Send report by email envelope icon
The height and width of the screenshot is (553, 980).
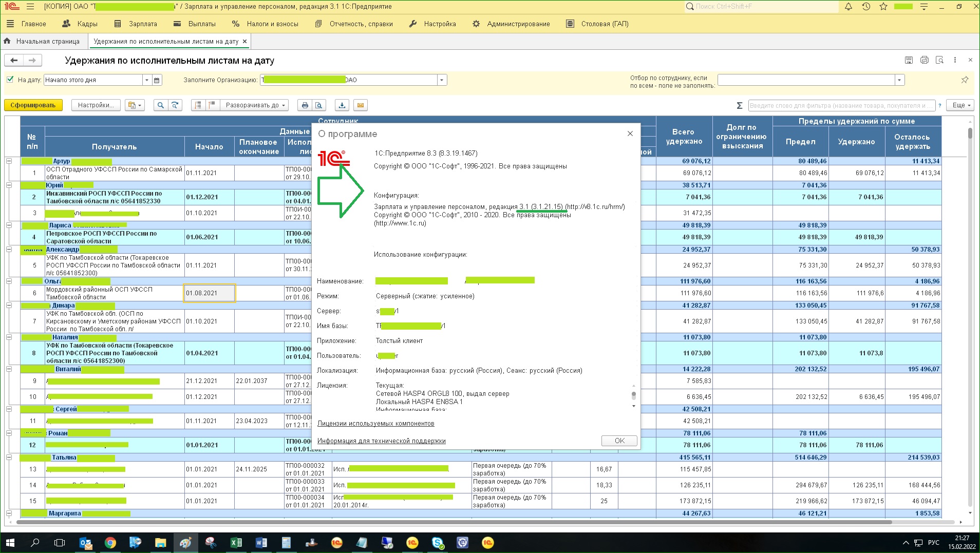pos(361,105)
